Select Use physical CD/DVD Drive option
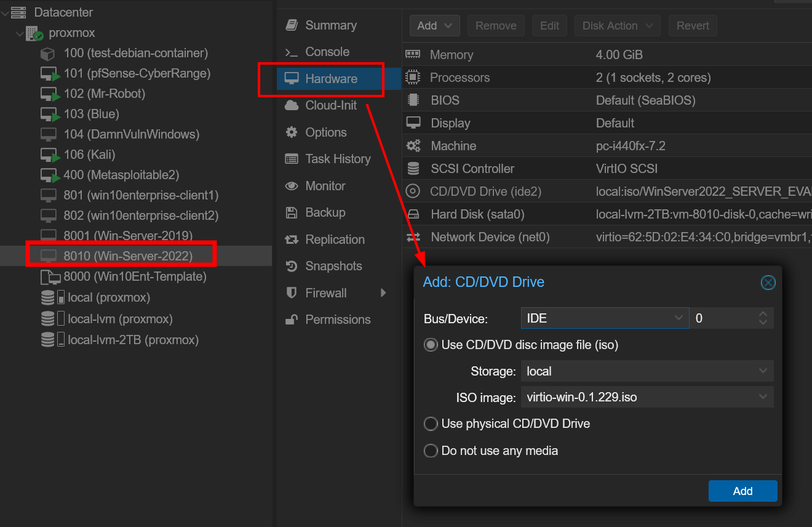This screenshot has width=812, height=527. (x=431, y=424)
